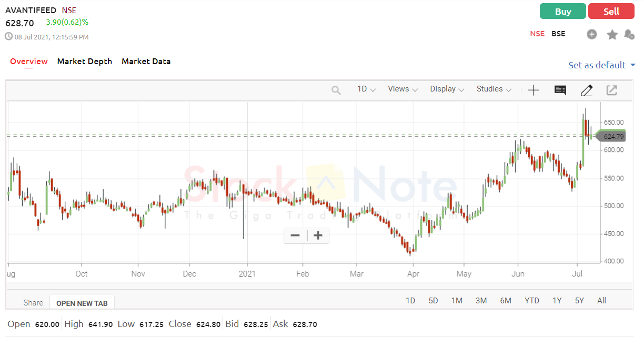This screenshot has height=337, width=644.
Task: Open the Market Depth tab
Action: tap(85, 62)
